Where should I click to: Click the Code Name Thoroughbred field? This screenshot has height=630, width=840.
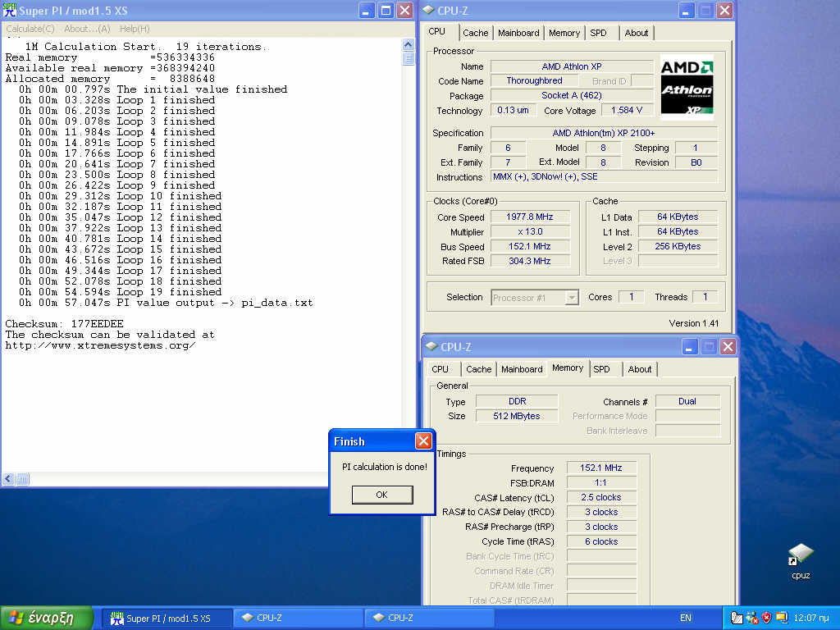click(x=534, y=81)
